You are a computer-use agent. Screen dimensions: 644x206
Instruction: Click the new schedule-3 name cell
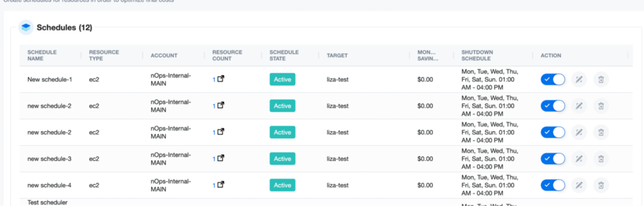(49, 159)
